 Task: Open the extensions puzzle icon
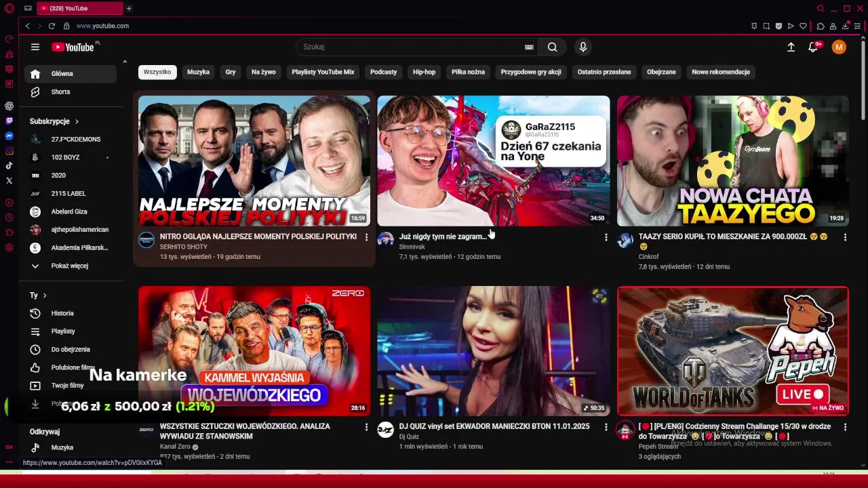point(821,26)
